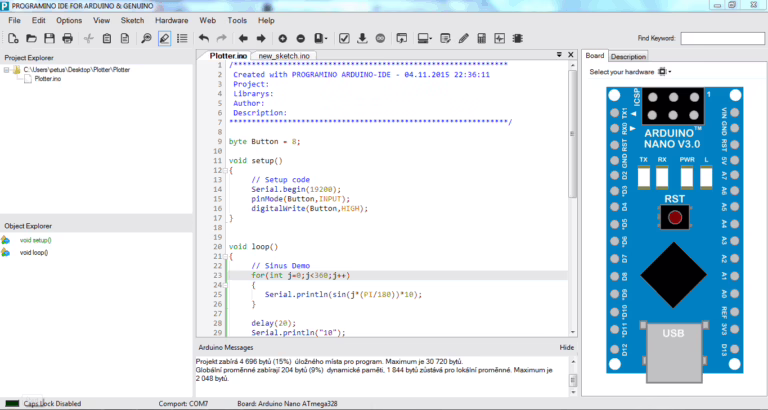This screenshot has width=768, height=410.
Task: Open the Select your hardware dropdown
Action: [x=666, y=72]
